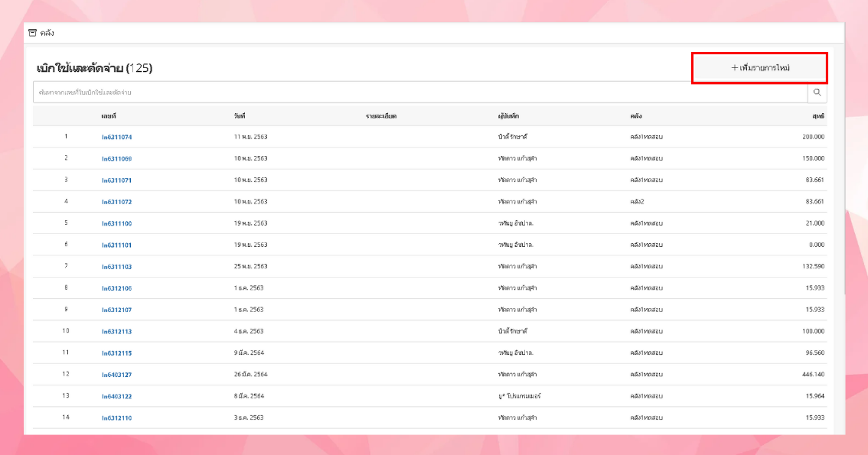
Task: Open requisition In6311071
Action: click(116, 180)
